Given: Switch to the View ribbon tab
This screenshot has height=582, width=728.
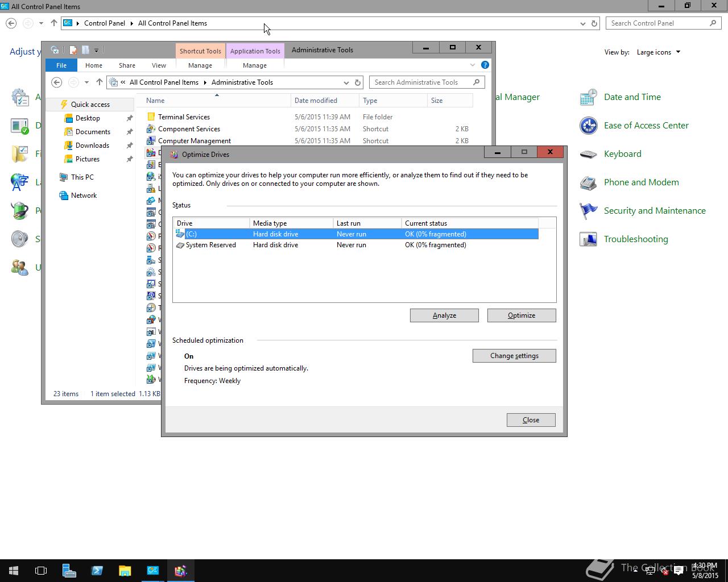Looking at the screenshot, I should (x=159, y=65).
